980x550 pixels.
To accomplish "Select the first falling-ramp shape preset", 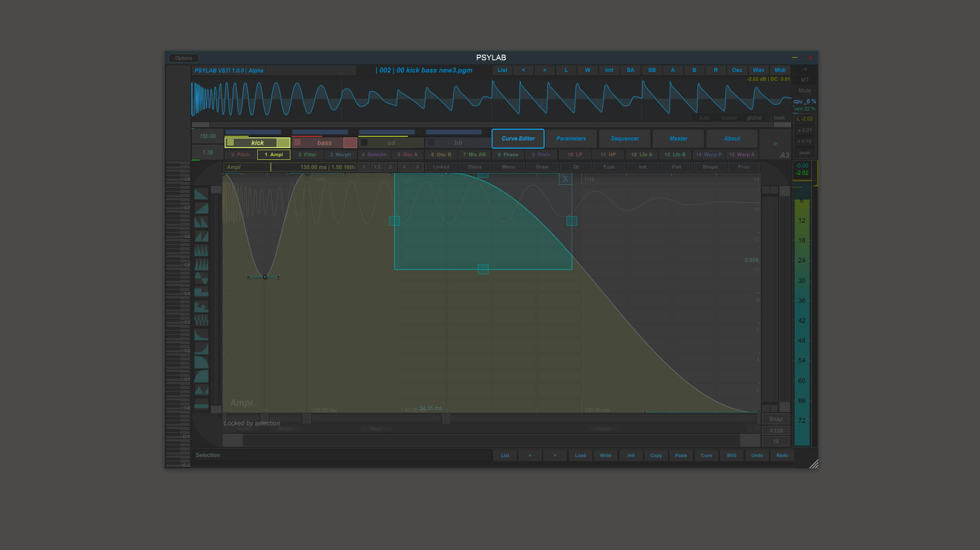I will click(x=201, y=194).
